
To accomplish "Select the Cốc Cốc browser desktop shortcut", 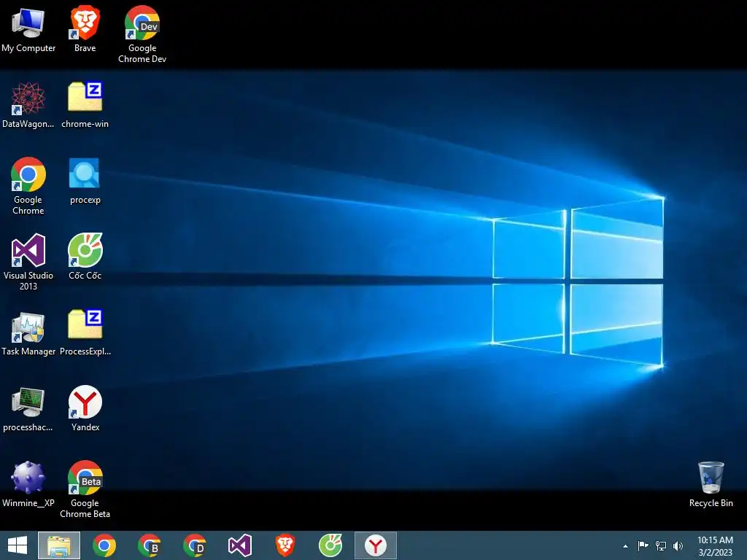I will click(85, 257).
